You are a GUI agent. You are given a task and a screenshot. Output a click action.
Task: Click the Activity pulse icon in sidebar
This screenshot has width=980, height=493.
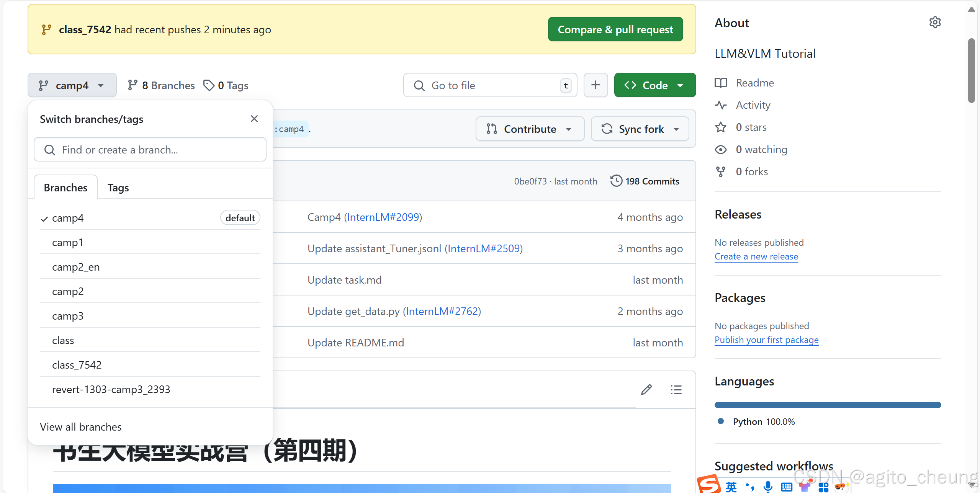[721, 105]
